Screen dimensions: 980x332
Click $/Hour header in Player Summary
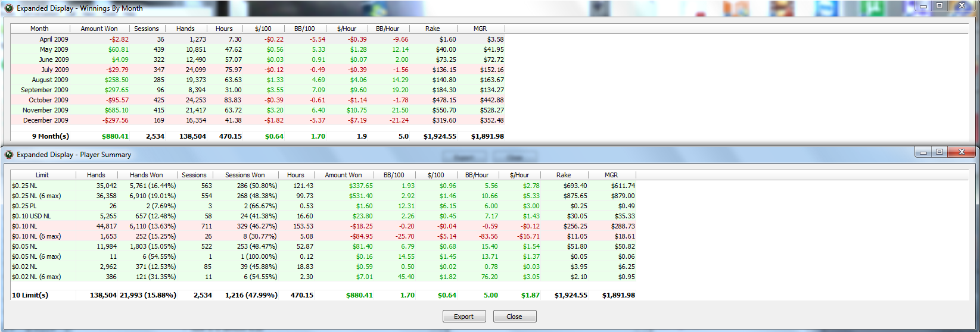[x=519, y=175]
